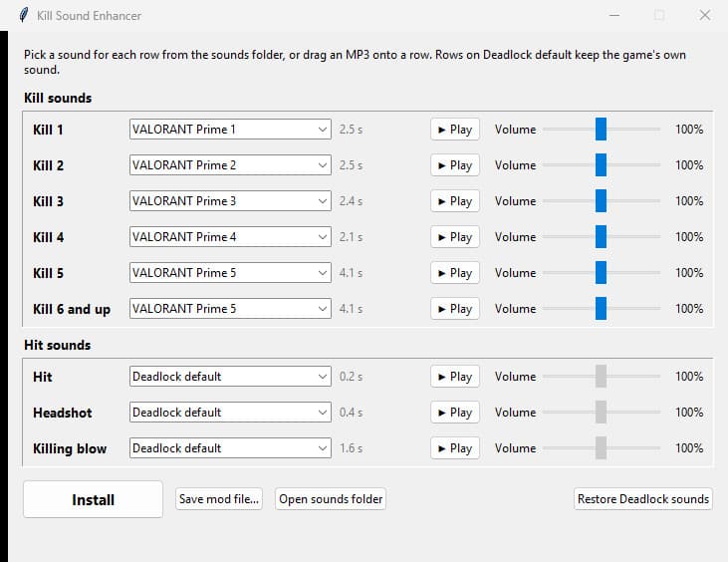Click the 100% value in Headshot row
Screen dimensions: 728x562
(689, 412)
